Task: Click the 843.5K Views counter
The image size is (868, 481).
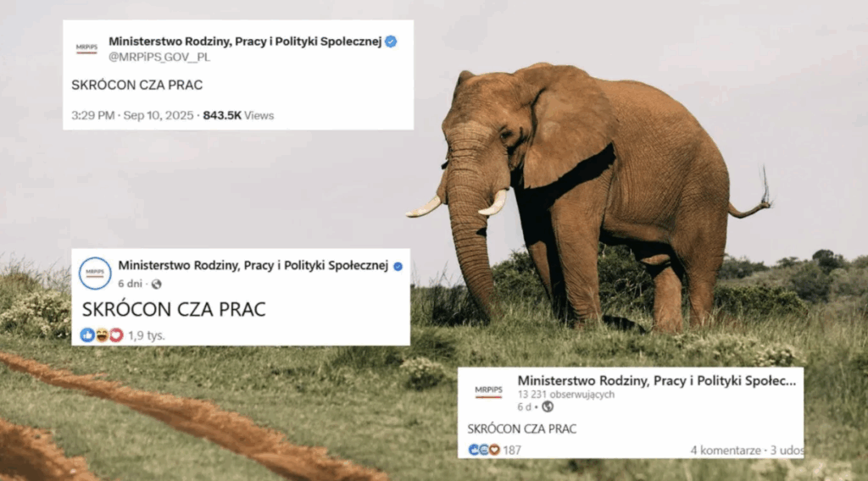Action: click(x=238, y=115)
